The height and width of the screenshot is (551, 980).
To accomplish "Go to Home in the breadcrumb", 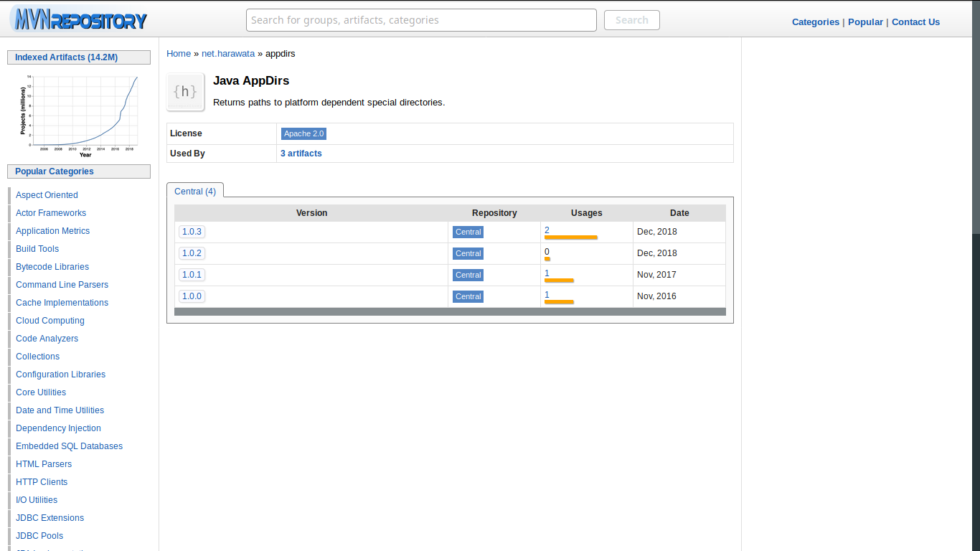I will tap(179, 54).
